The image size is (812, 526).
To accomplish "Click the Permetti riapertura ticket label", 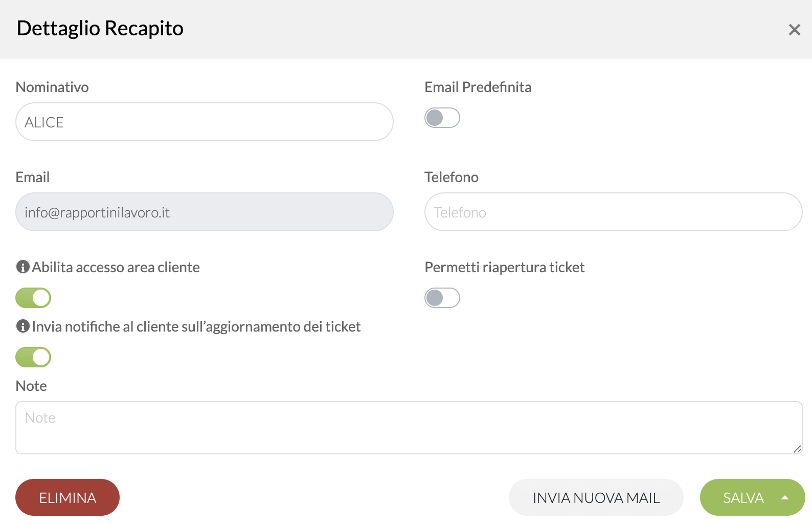I will [504, 267].
